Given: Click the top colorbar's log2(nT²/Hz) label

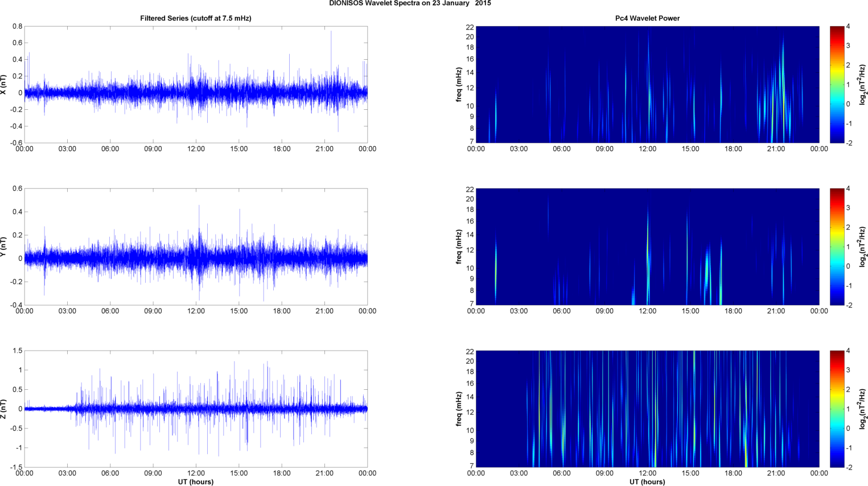Looking at the screenshot, I should pyautogui.click(x=863, y=84).
